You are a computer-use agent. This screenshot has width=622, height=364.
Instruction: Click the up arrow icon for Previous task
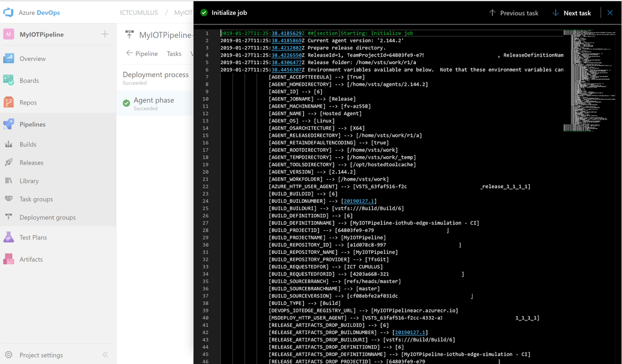coord(492,12)
